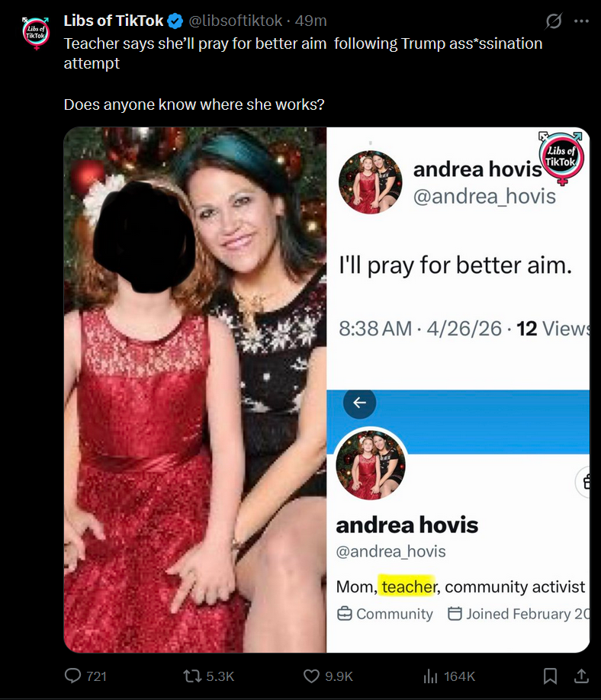This screenshot has height=700, width=601.
Task: Click the Community briefcase label in screenshot
Action: coord(385,614)
